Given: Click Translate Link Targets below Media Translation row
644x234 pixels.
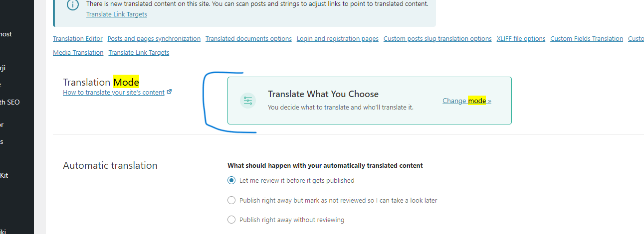Looking at the screenshot, I should 139,52.
